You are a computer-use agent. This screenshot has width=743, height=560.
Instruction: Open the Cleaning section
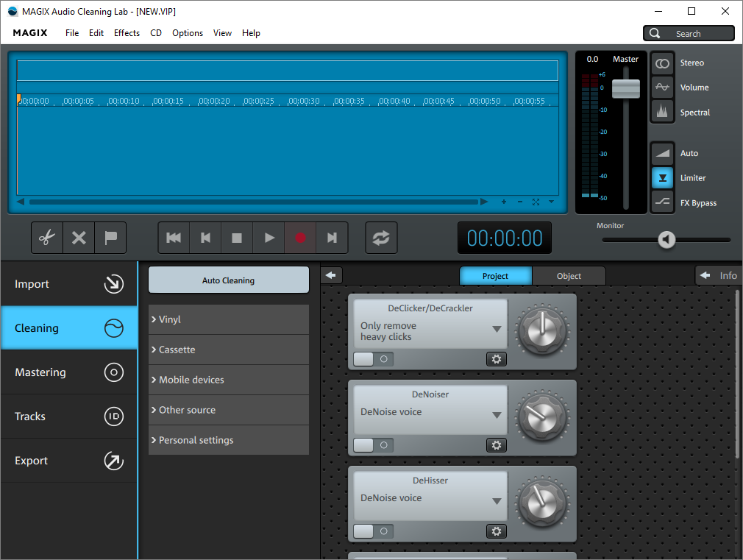pos(68,328)
